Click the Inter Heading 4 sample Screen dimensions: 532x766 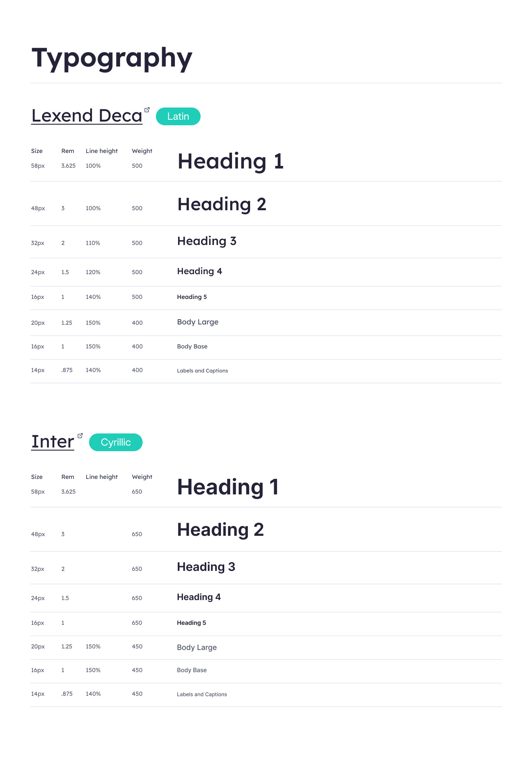[199, 597]
